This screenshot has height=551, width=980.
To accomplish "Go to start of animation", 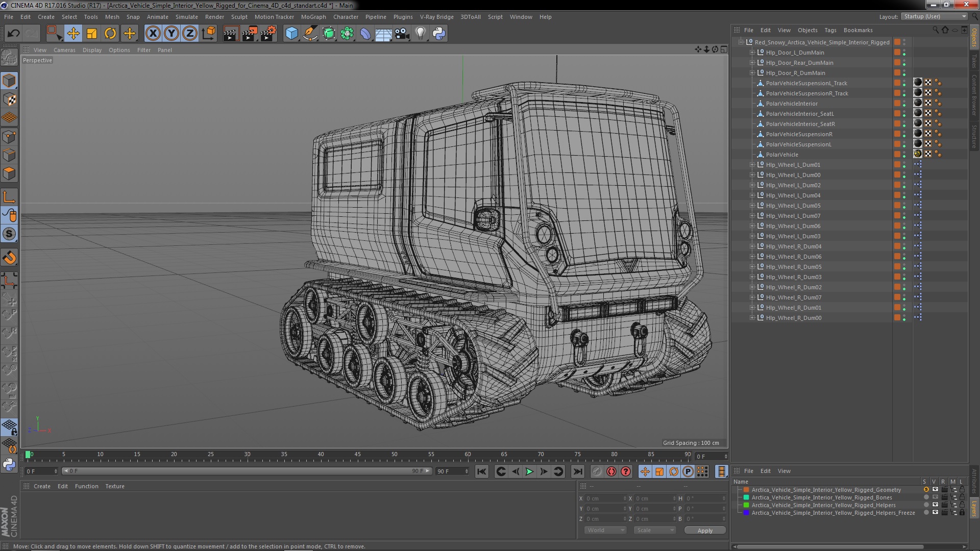I will click(x=481, y=471).
